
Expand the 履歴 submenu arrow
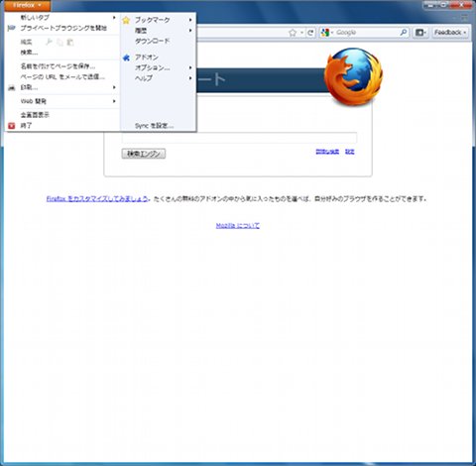tap(190, 31)
